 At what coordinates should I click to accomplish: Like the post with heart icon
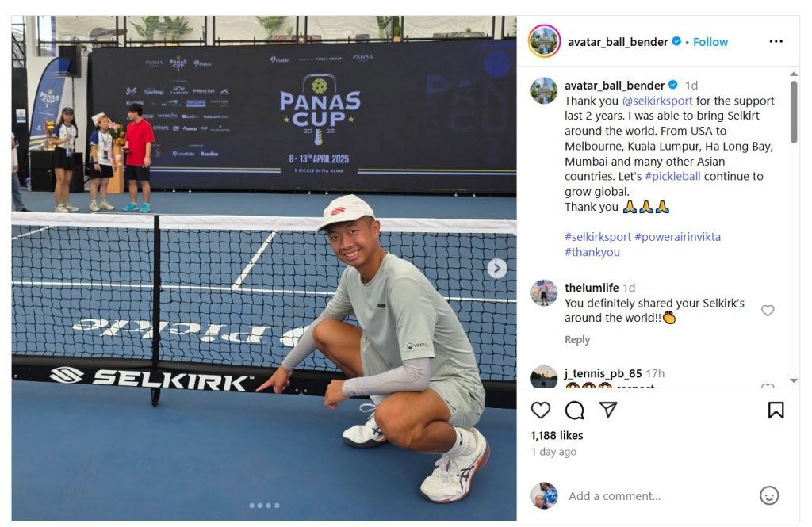pyautogui.click(x=541, y=410)
